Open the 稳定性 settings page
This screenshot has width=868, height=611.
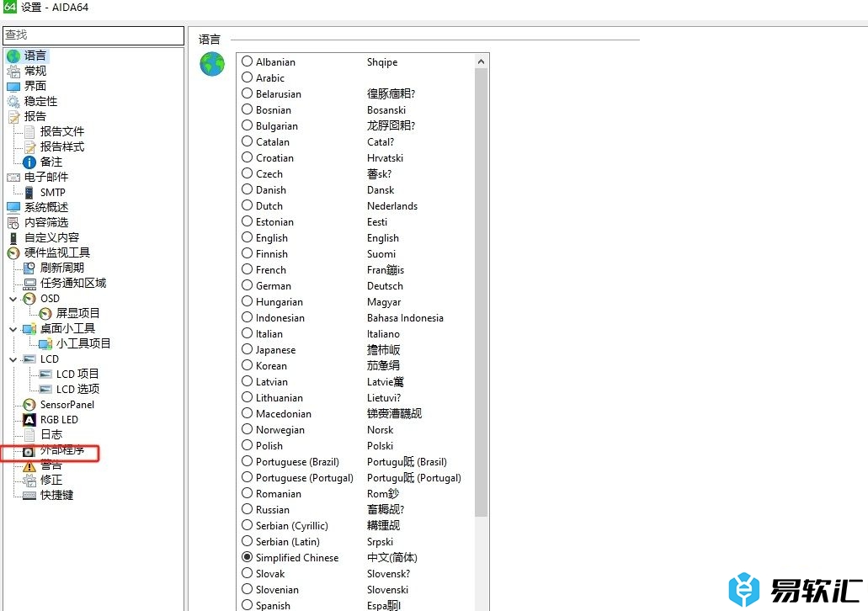point(40,101)
